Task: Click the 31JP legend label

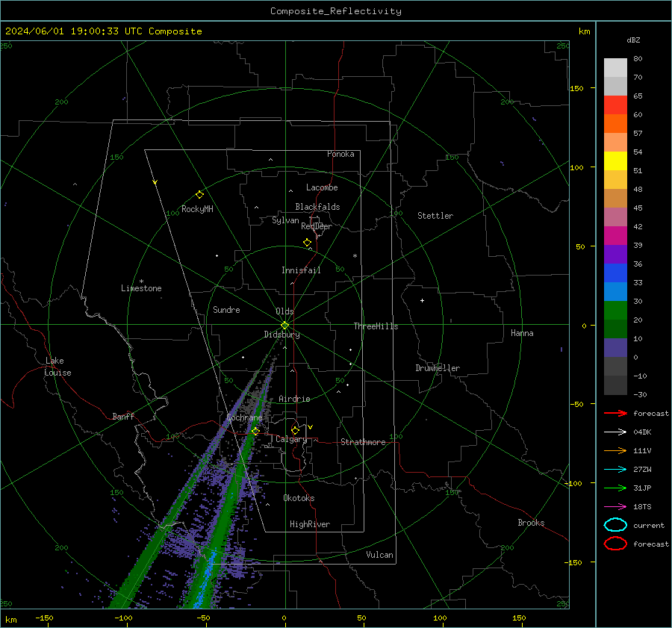Action: [x=642, y=488]
